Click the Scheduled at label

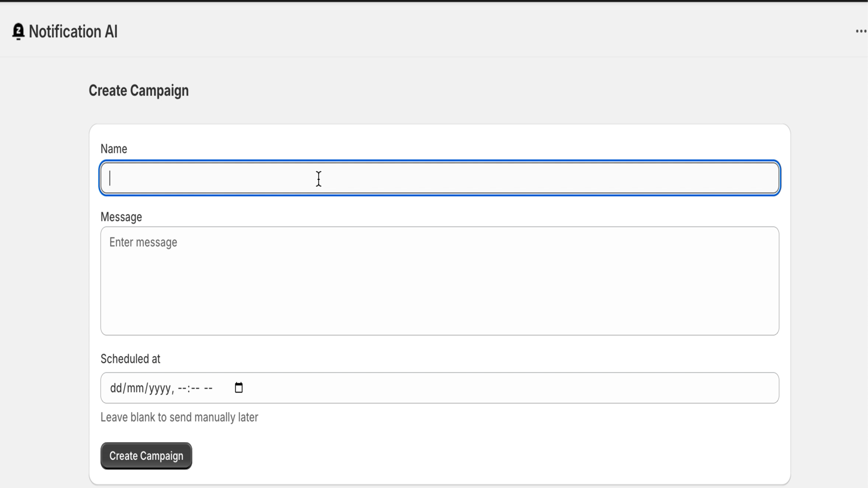tap(130, 359)
